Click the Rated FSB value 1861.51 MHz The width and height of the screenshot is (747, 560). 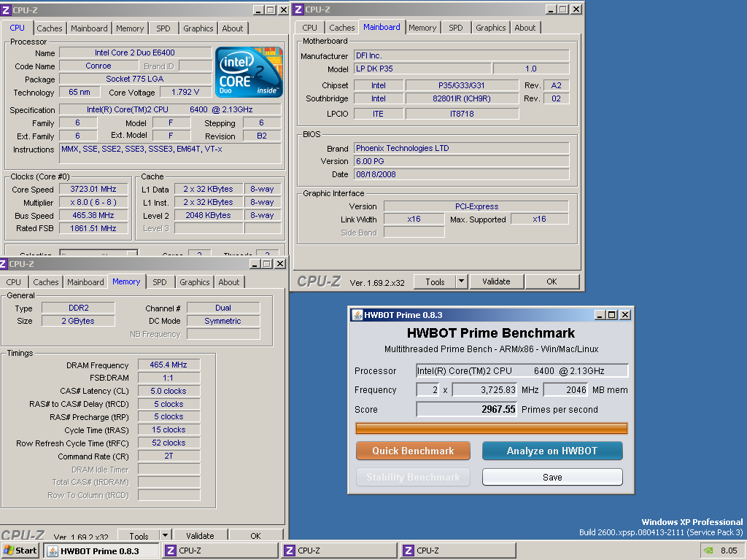pyautogui.click(x=93, y=228)
